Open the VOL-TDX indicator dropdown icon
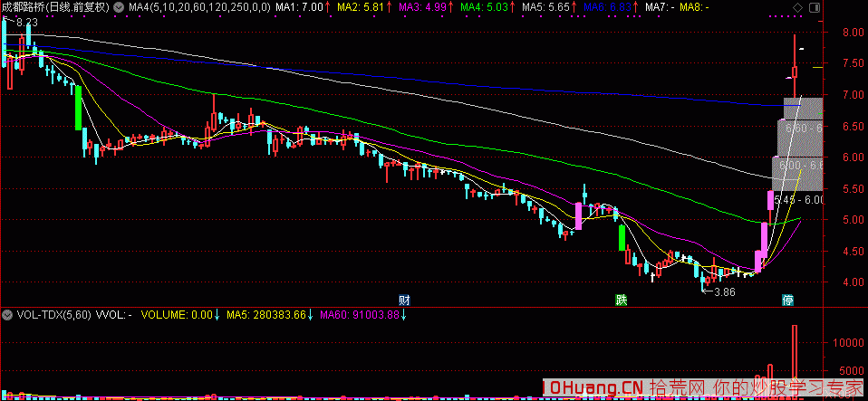The height and width of the screenshot is (401, 868). pos(7,315)
